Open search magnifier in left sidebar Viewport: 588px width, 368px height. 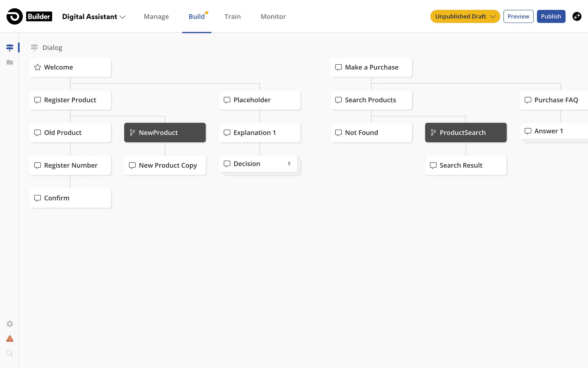[10, 353]
